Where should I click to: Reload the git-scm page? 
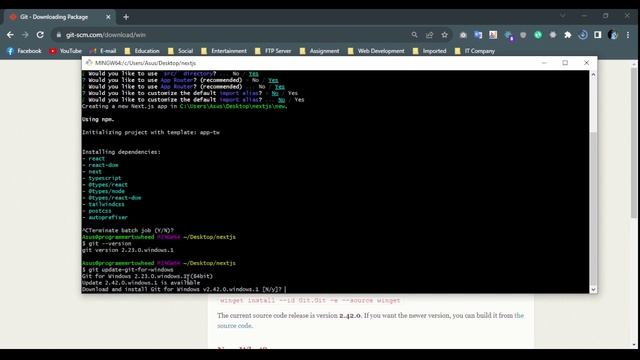point(40,35)
